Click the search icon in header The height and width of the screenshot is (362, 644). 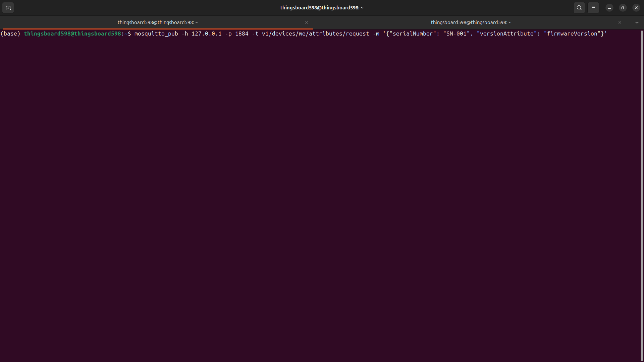(579, 8)
